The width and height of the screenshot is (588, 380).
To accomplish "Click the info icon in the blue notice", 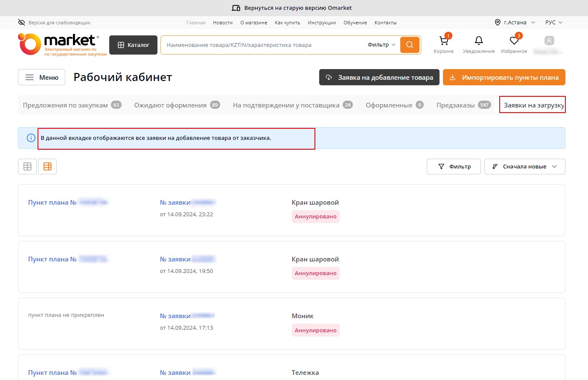I will 31,138.
